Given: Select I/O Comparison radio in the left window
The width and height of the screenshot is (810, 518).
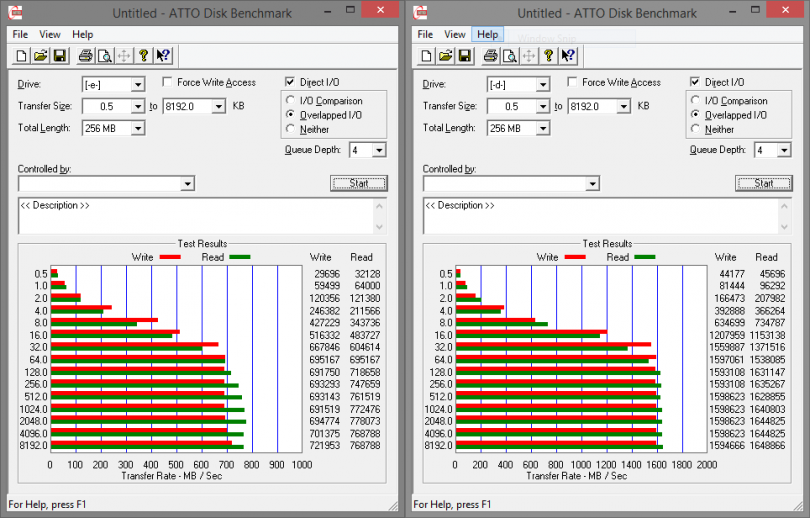Looking at the screenshot, I should (x=291, y=101).
